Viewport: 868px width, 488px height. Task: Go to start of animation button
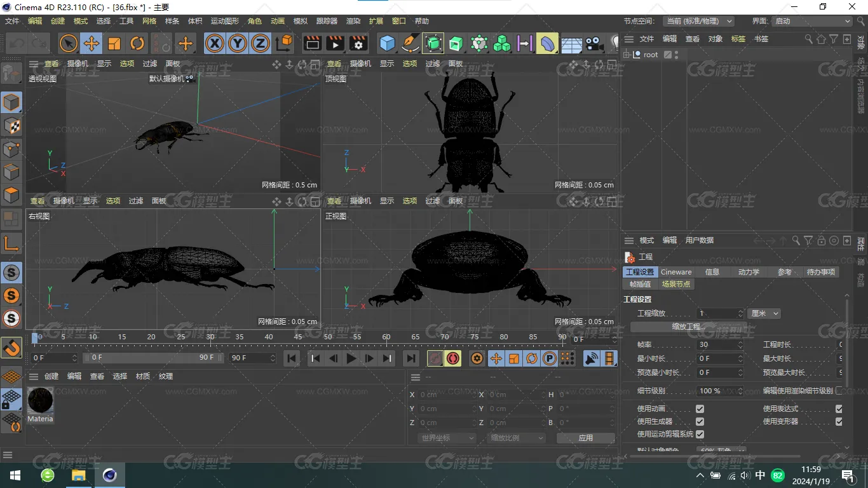point(292,358)
